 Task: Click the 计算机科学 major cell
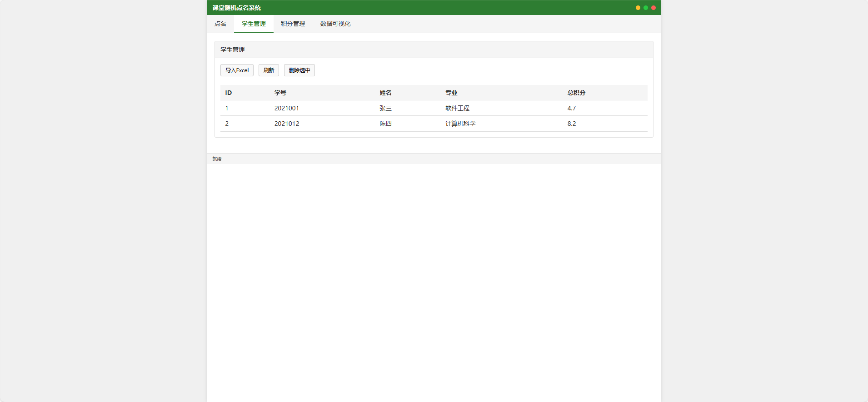click(460, 124)
